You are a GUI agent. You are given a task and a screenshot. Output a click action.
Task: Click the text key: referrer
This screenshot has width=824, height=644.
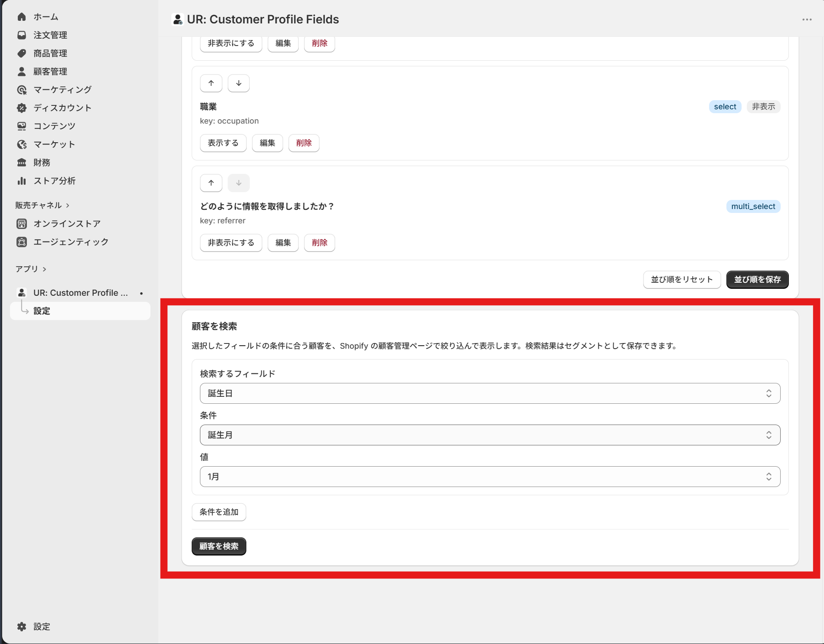(222, 221)
